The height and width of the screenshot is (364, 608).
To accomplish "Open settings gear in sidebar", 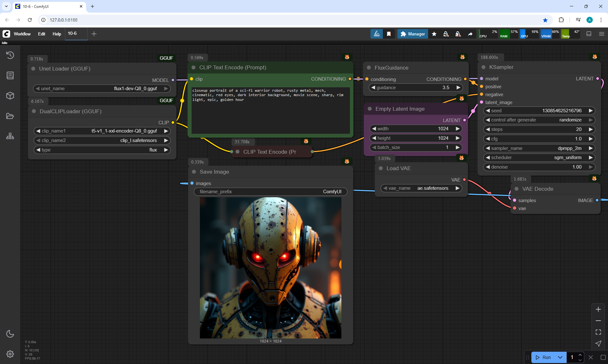I will [x=10, y=354].
